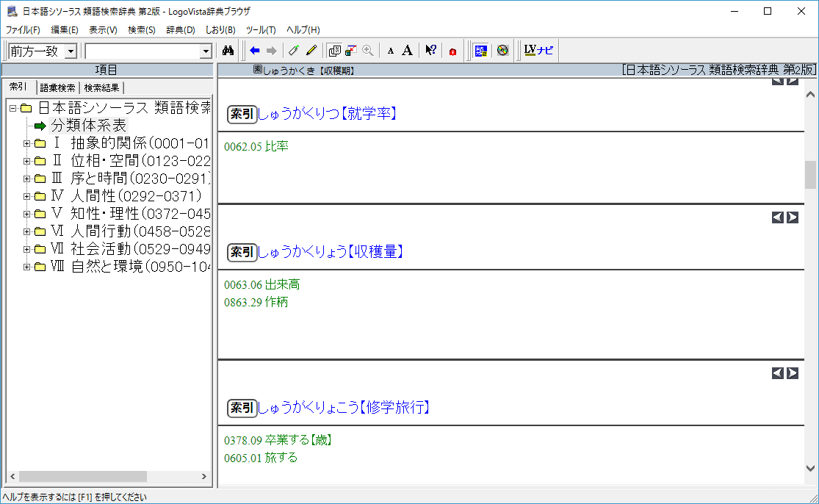This screenshot has width=819, height=504.
Task: Open LV Navi toolbar button
Action: 538,51
